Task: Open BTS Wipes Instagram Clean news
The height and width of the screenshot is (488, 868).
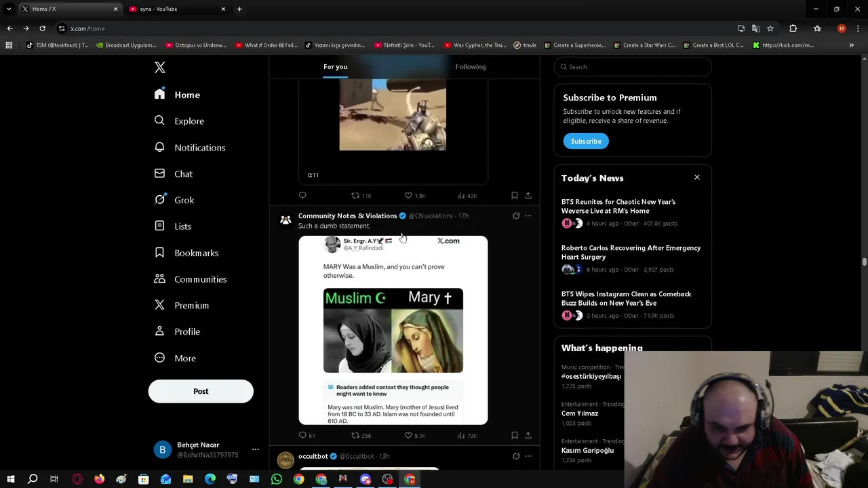Action: (626, 298)
